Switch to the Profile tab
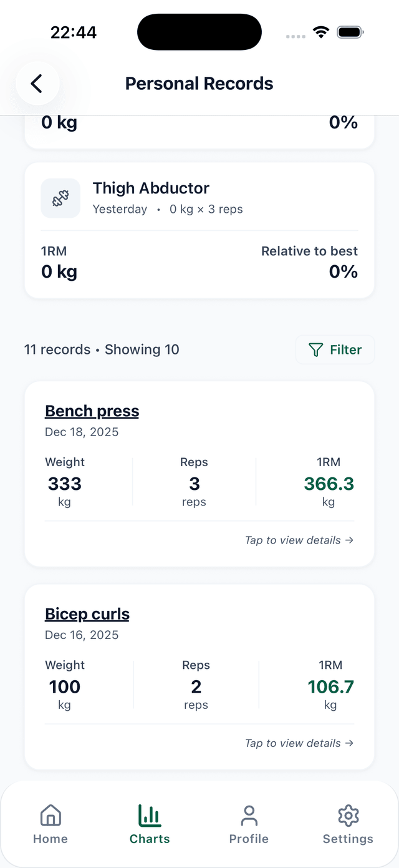 249,825
